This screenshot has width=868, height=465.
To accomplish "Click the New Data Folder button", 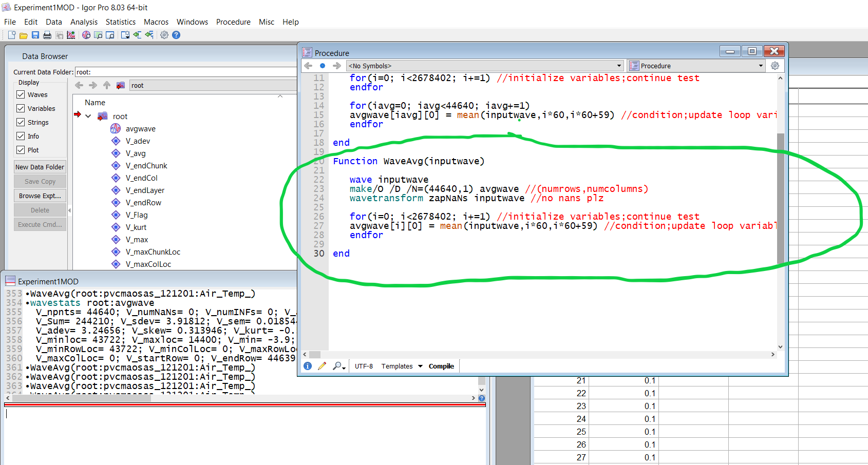I will click(40, 166).
